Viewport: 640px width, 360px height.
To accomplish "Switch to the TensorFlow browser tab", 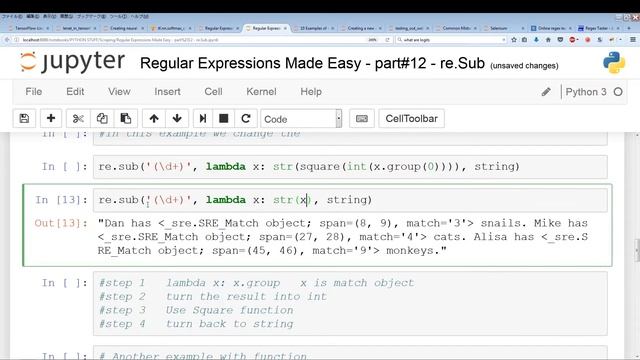I will click(x=29, y=28).
